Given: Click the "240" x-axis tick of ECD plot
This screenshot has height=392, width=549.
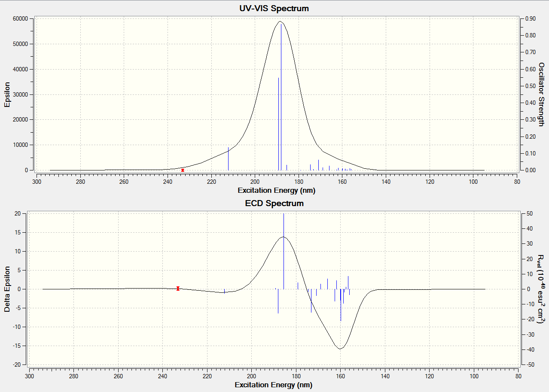Looking at the screenshot, I should click(162, 377).
